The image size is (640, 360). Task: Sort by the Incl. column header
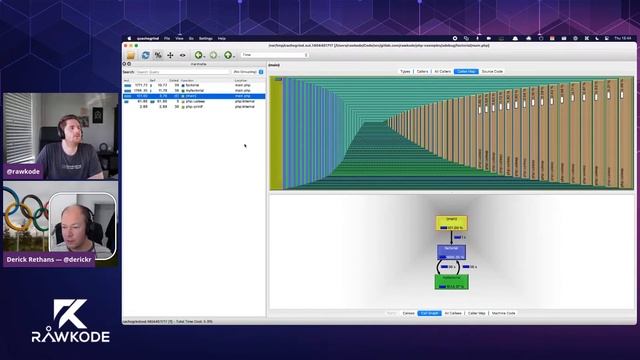[127, 80]
